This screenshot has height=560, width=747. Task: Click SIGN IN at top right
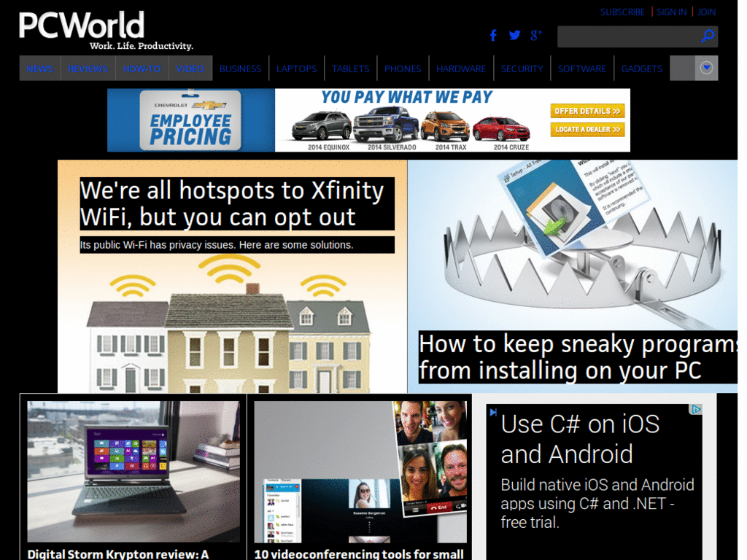coord(671,12)
